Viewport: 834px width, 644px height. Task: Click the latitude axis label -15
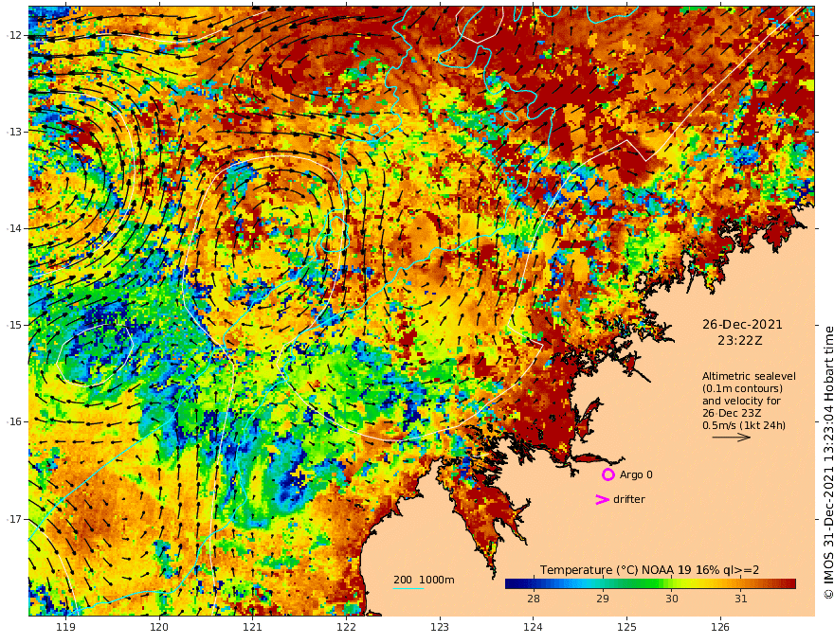(x=14, y=325)
